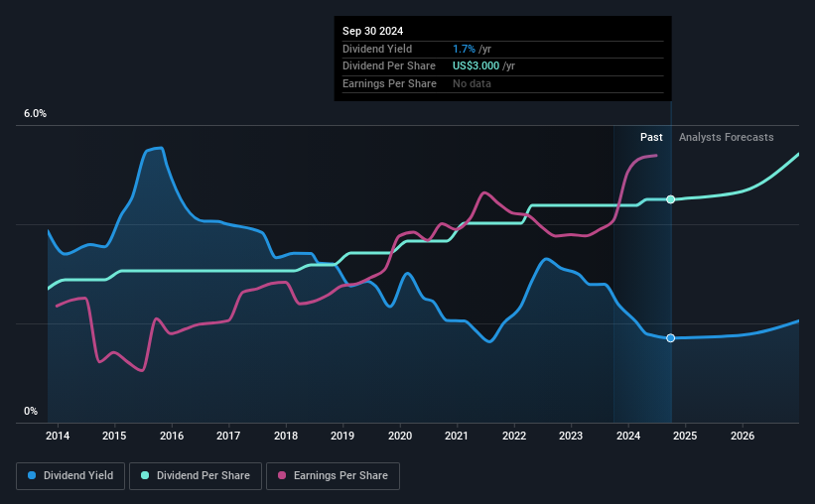Click the 2025 x-axis label

[x=685, y=436]
